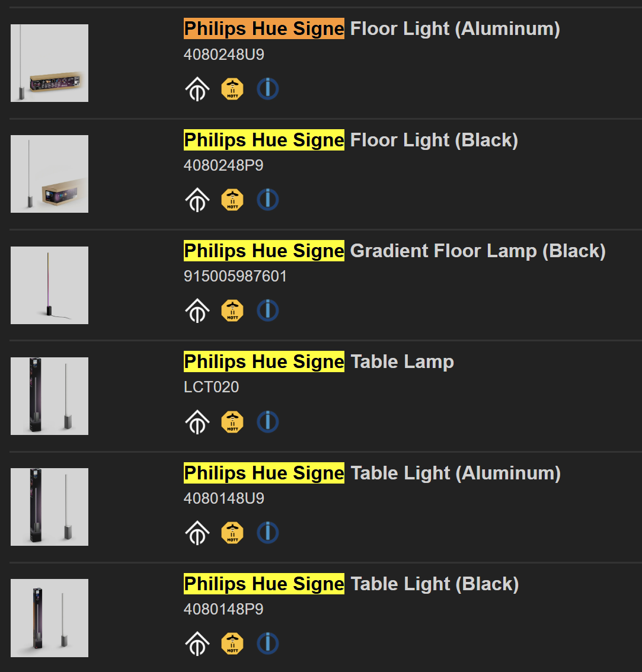Open Philips Hue Signe Table Lamp link

point(319,361)
